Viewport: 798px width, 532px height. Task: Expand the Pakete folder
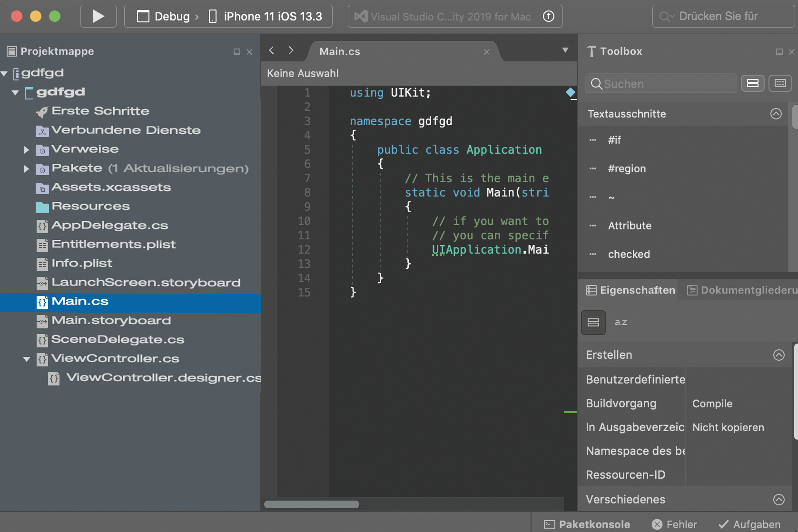click(x=27, y=169)
